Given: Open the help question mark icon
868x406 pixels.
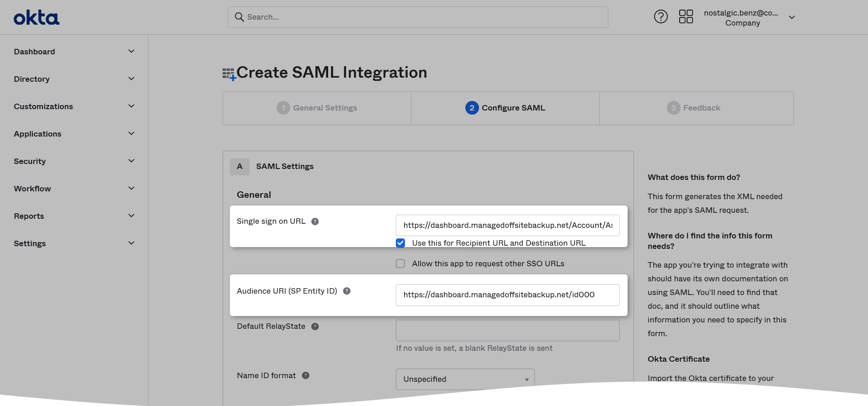Looking at the screenshot, I should click(661, 17).
